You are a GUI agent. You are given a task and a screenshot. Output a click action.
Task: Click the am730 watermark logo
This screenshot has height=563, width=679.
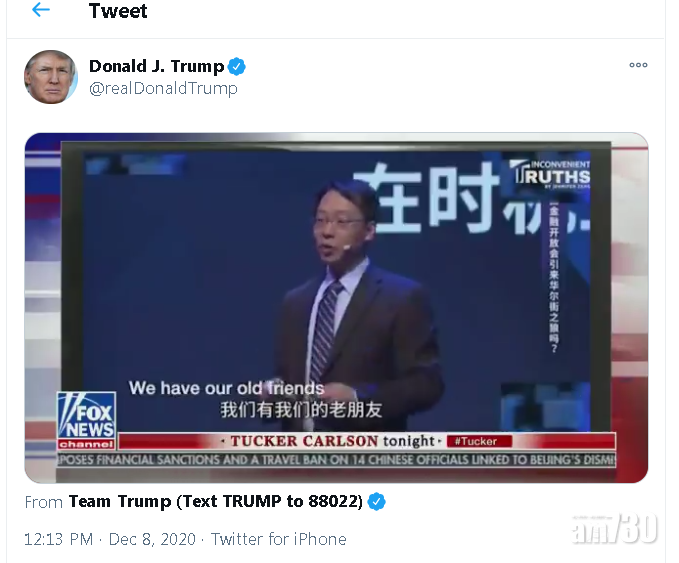tap(614, 528)
